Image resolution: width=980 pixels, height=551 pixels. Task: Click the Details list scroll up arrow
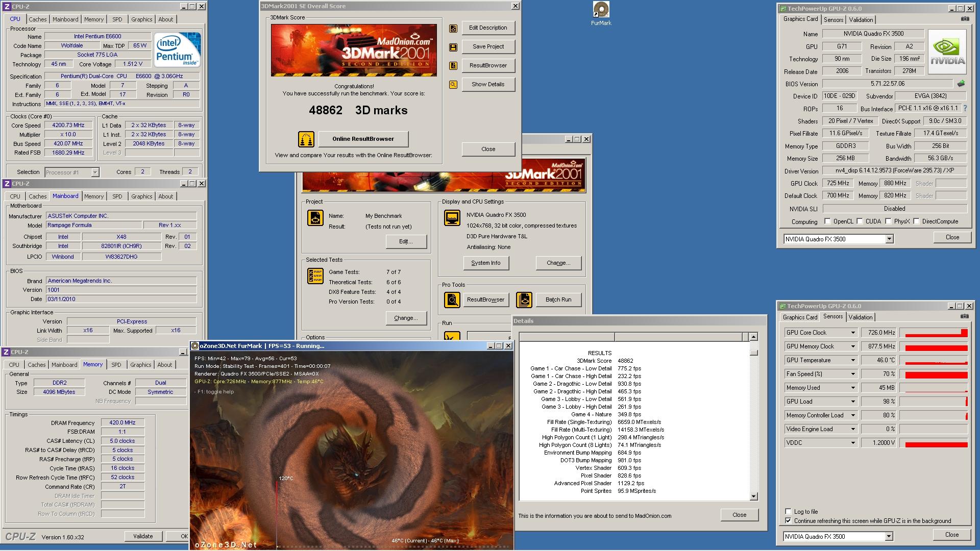(x=754, y=337)
